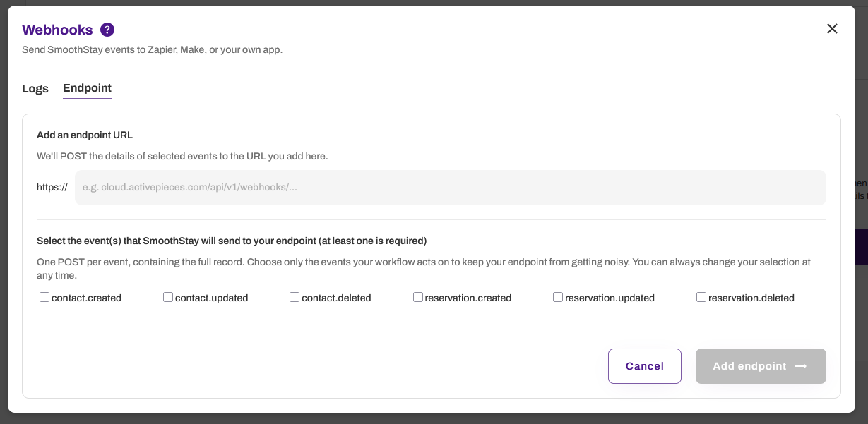Image resolution: width=868 pixels, height=424 pixels.
Task: Check the contact.deleted event box
Action: [295, 297]
